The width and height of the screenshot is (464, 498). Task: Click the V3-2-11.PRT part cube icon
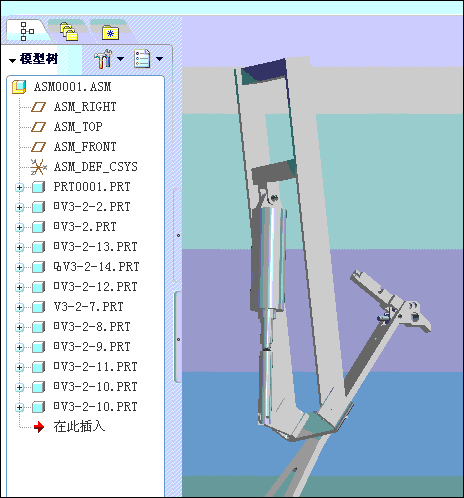38,367
